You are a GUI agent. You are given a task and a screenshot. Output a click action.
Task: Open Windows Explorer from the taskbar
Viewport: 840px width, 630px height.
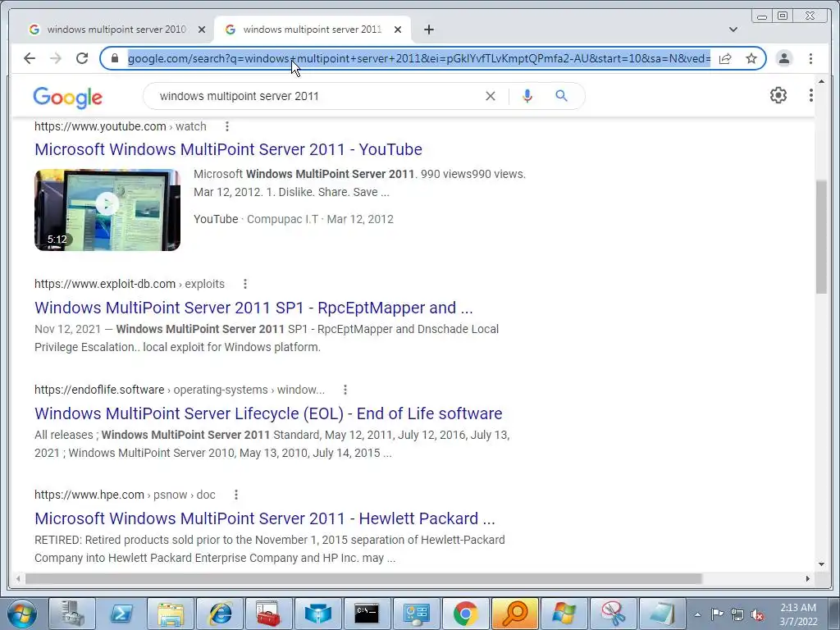[171, 614]
